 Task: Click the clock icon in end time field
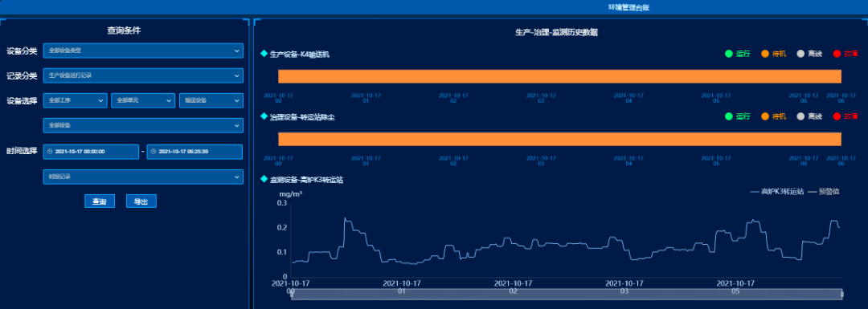154,152
